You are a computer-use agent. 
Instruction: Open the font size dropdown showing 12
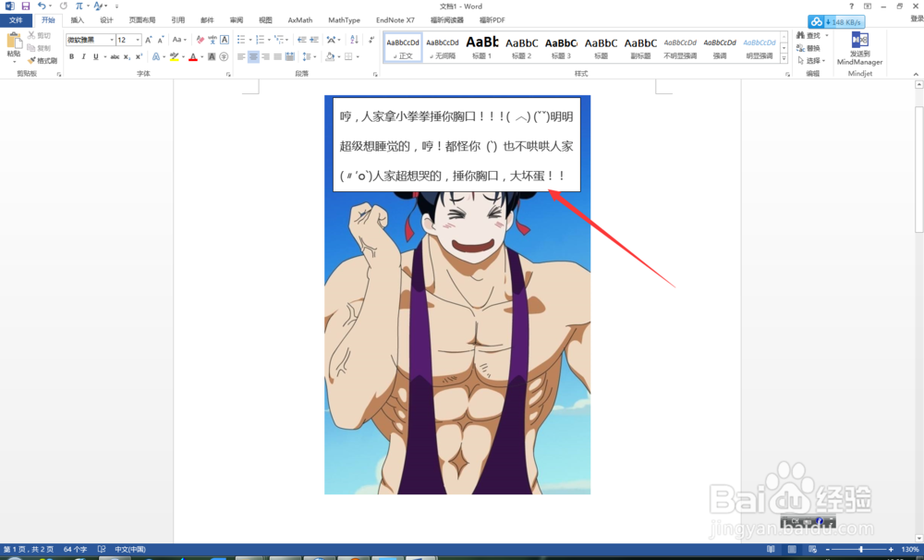[138, 40]
